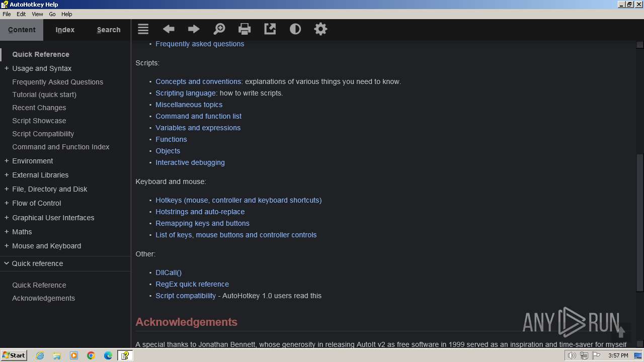Open the media player taskbar icon
The height and width of the screenshot is (362, 644).
coord(74,355)
